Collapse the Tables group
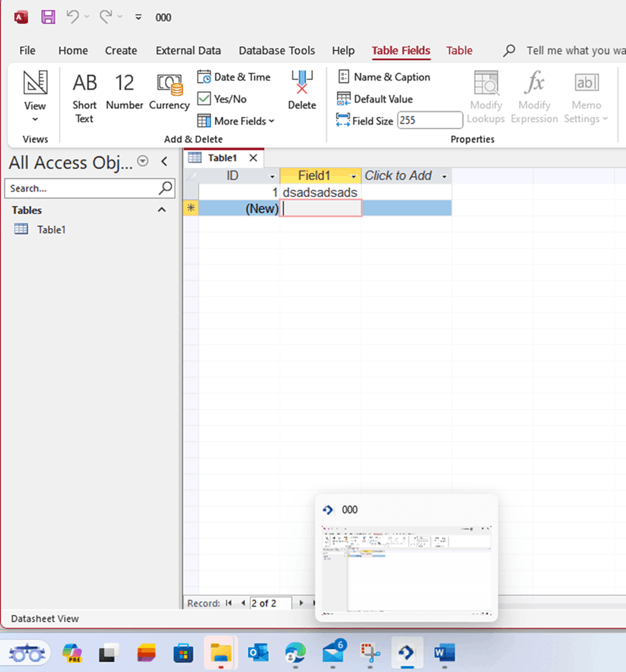 161,209
